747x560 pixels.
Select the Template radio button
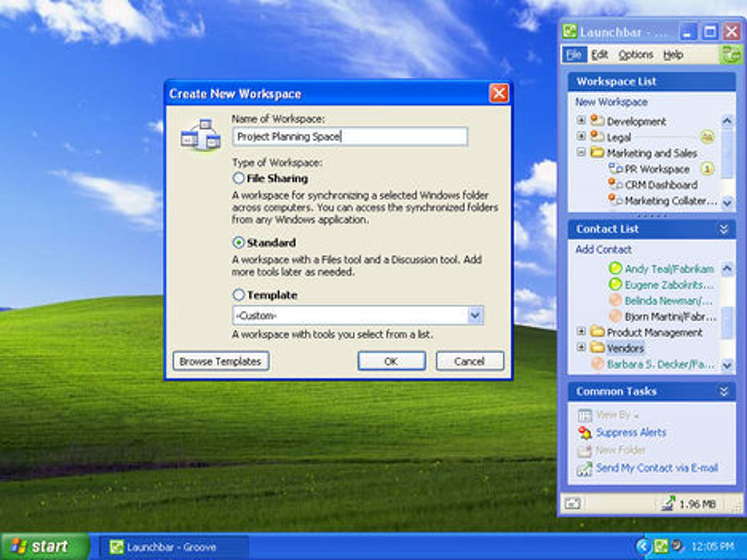point(238,295)
